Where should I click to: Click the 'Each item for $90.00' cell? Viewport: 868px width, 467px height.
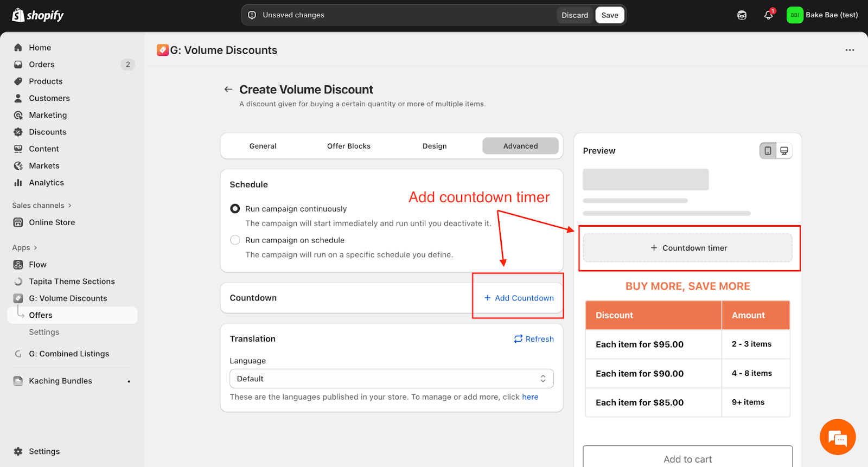click(x=653, y=374)
